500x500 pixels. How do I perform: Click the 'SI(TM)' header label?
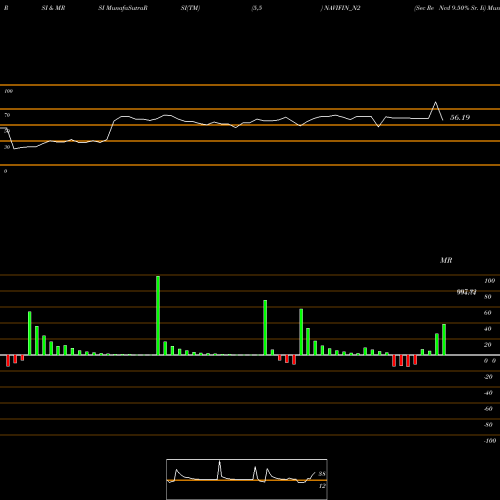190,8
